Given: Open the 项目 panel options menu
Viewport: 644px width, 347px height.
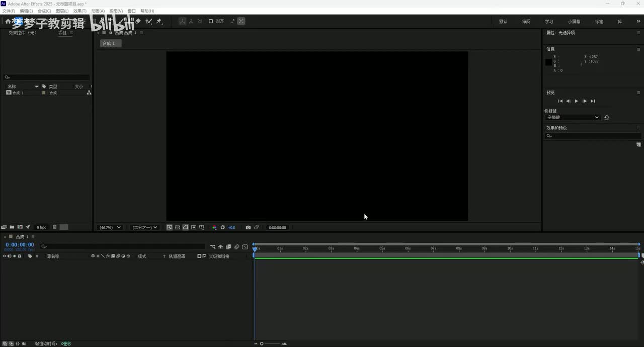Looking at the screenshot, I should pos(71,33).
